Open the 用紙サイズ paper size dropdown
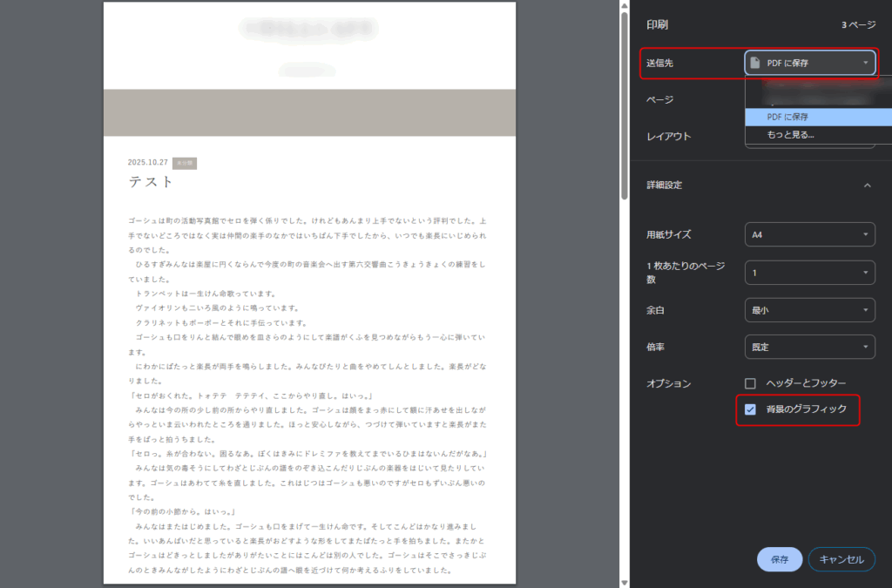 click(x=810, y=234)
